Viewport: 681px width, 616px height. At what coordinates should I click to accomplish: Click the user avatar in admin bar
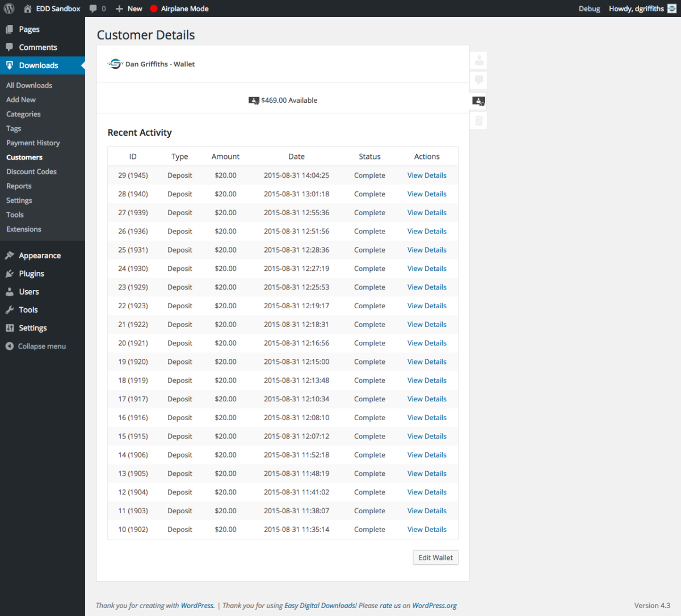[672, 9]
